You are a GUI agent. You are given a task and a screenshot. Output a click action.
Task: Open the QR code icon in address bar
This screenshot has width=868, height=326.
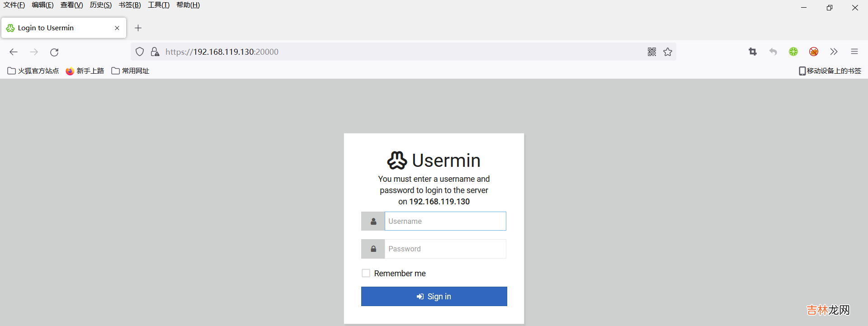pos(651,52)
